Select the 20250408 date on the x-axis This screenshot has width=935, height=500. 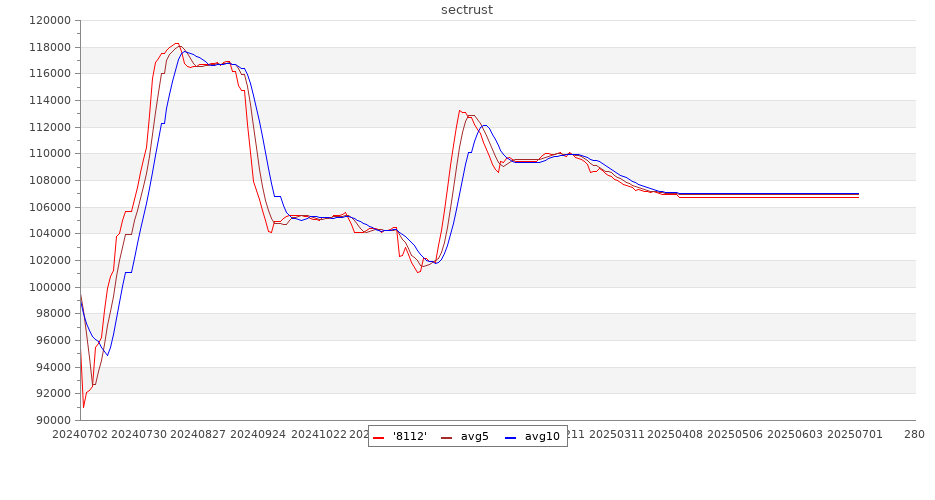(678, 434)
